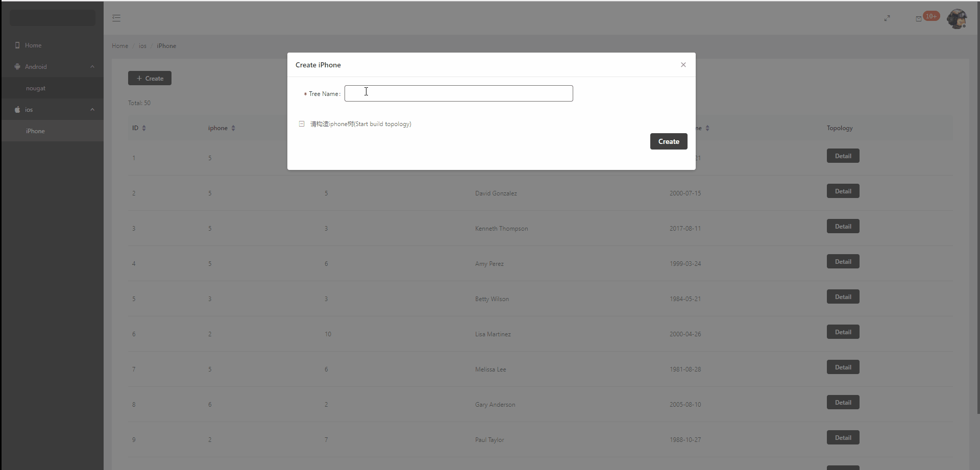Open the user avatar menu

click(957, 19)
